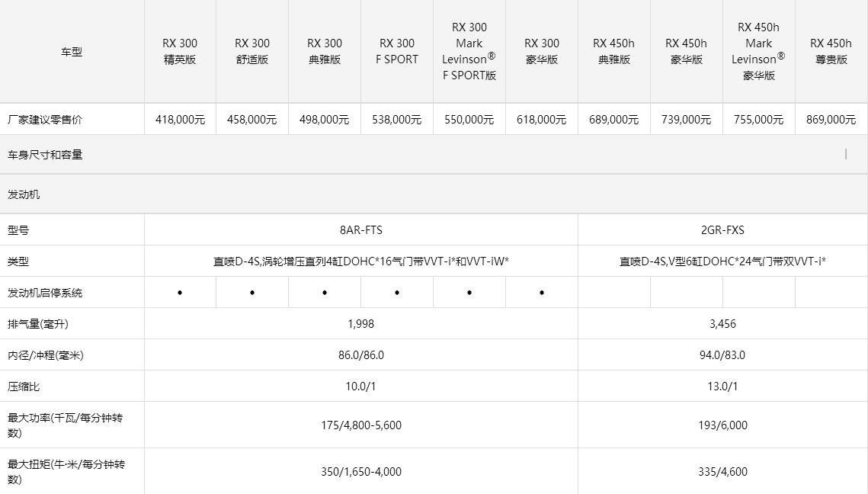
Task: Select RX 450h Mark Levinson 豪华版 header
Action: pos(759,52)
